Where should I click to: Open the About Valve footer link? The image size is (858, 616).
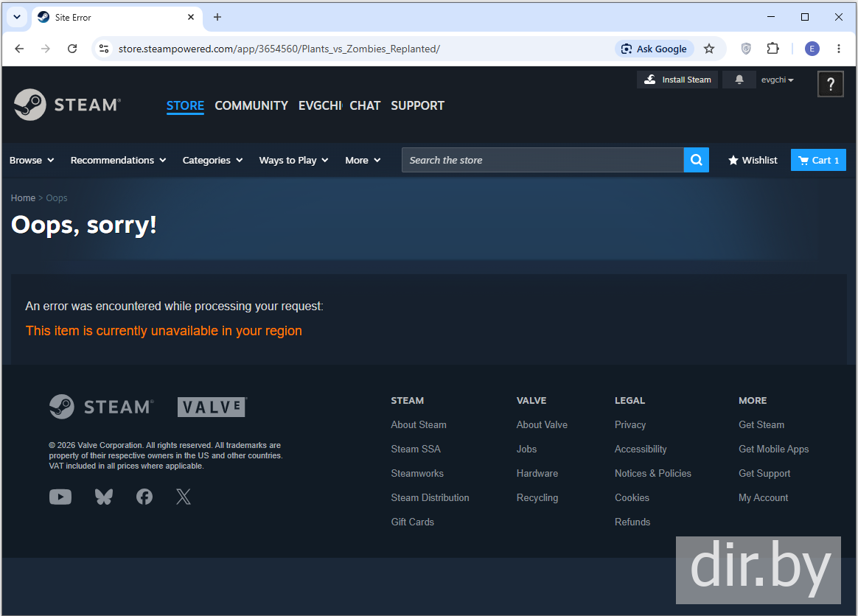[x=543, y=424]
